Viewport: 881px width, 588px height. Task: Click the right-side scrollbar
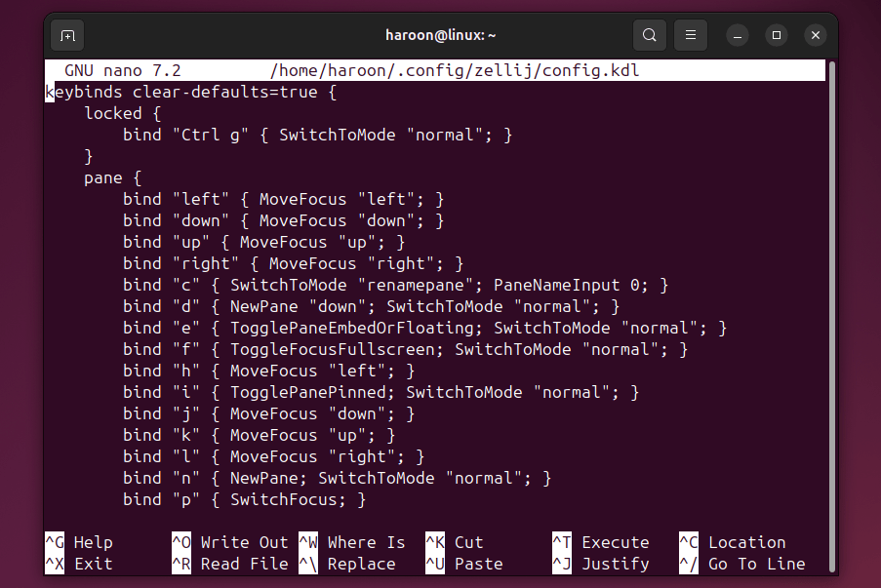(x=830, y=293)
